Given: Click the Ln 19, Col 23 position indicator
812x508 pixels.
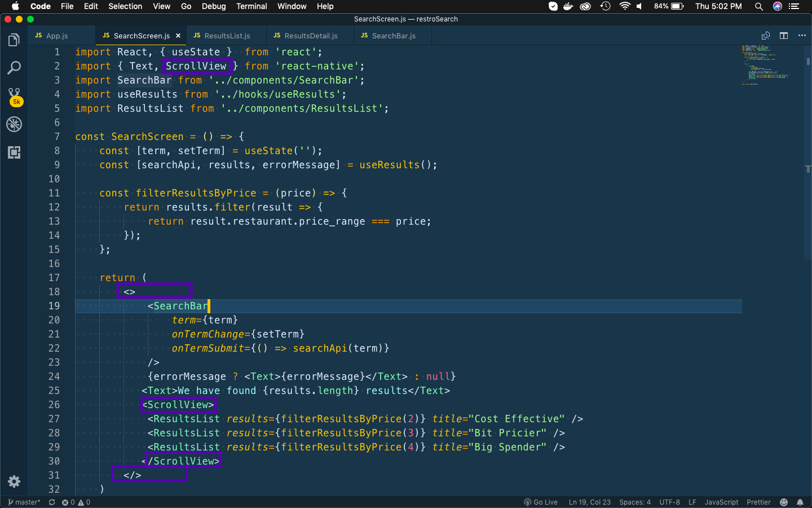Looking at the screenshot, I should [589, 502].
